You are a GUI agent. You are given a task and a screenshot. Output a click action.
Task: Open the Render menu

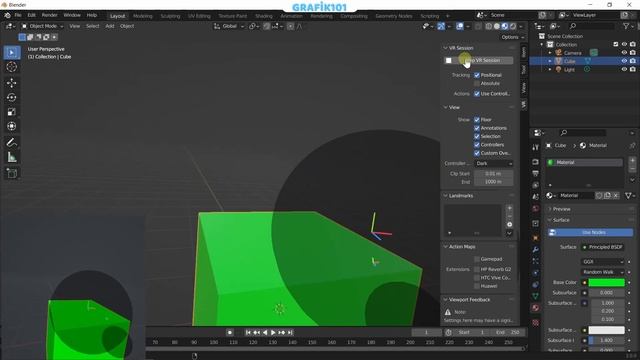point(49,15)
